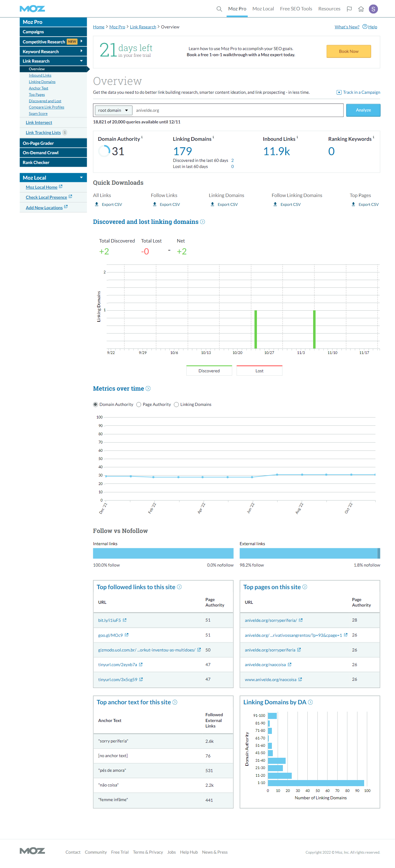
Task: Open the Ranking Keywords info icon
Action: coord(373,137)
